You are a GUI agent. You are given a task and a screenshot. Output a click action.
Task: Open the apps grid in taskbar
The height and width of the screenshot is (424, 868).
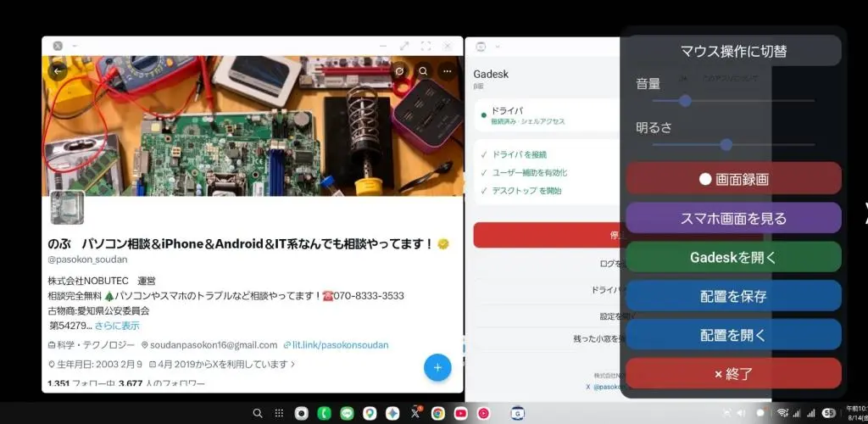(280, 413)
